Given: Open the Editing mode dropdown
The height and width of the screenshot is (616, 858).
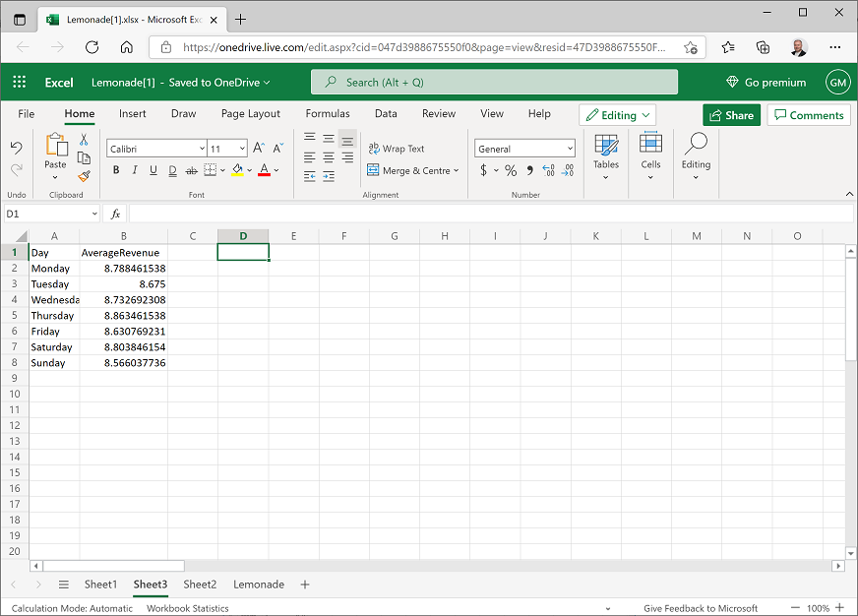Looking at the screenshot, I should 618,115.
